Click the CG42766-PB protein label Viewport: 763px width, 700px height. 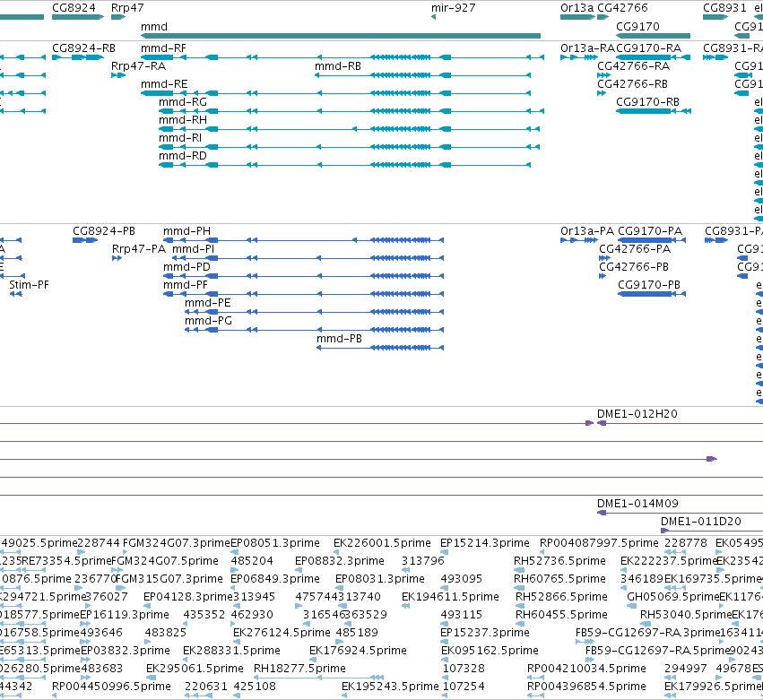(x=634, y=267)
